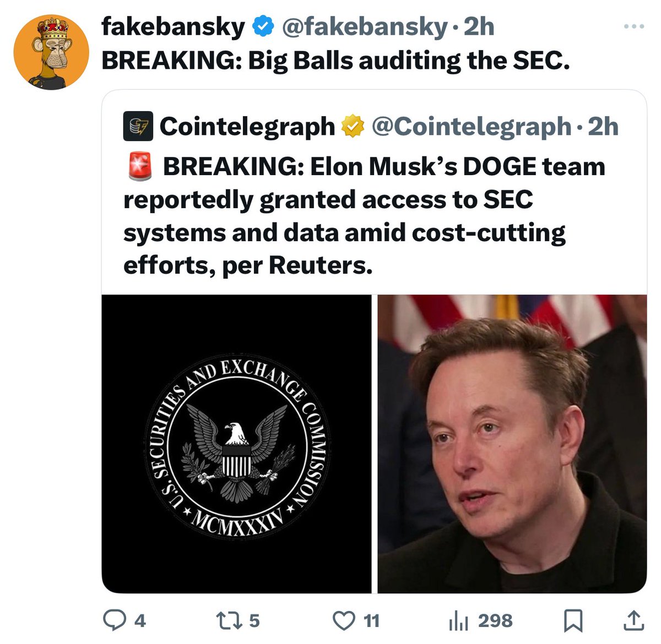Click fakebansky blue verified badge
The height and width of the screenshot is (644, 661).
(x=263, y=26)
